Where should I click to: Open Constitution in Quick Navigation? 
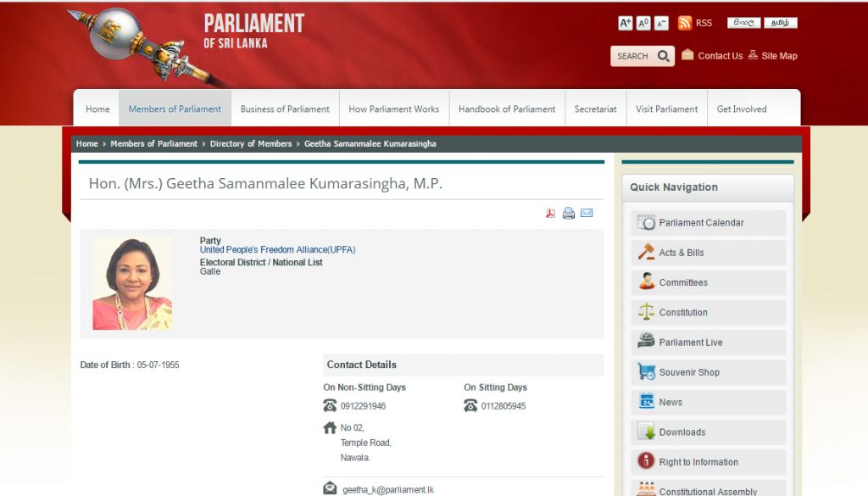pyautogui.click(x=709, y=312)
